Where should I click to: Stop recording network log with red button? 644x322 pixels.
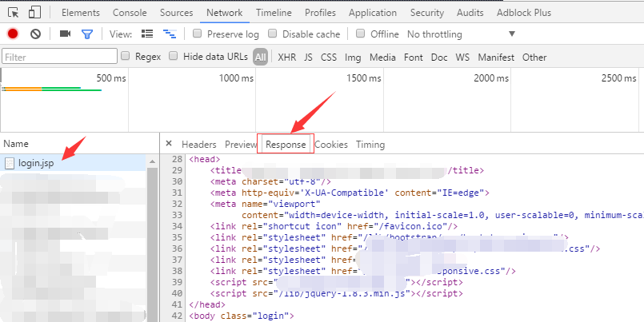[x=13, y=34]
